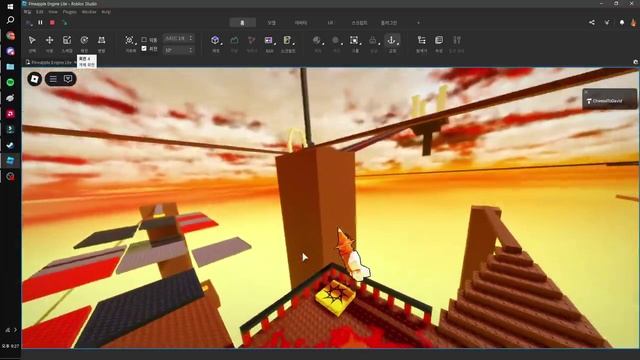
Task: Adjust the rotation increment stepper arrows
Action: [x=191, y=50]
